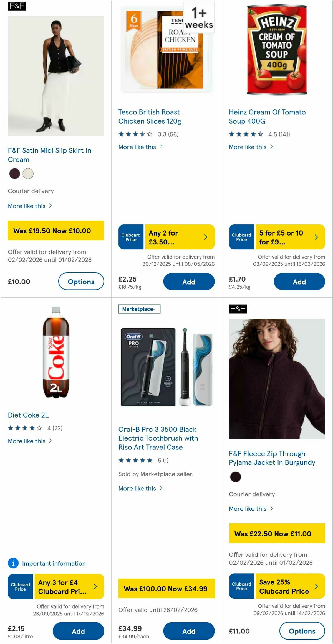Click the Clubcard Price badge on the Heinz soup offer

241,237
